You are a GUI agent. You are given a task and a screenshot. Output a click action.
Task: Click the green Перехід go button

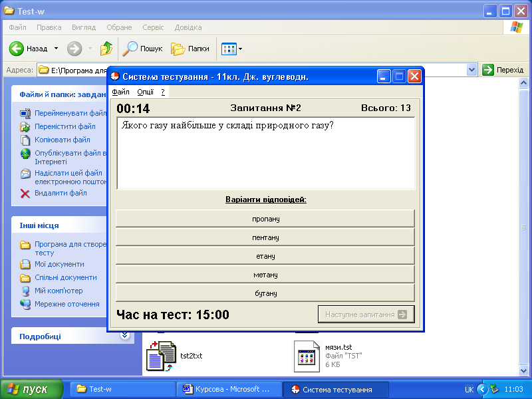coord(503,70)
